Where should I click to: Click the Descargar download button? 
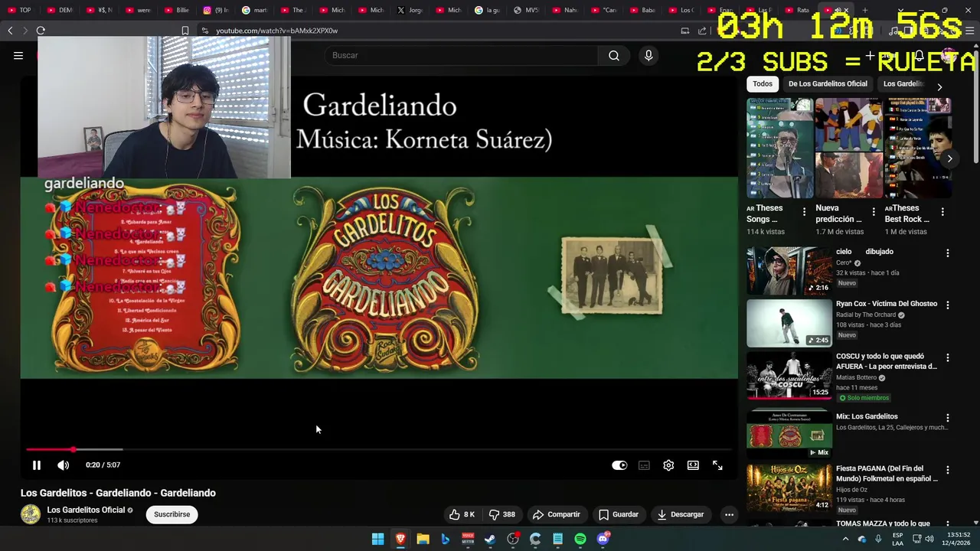point(681,514)
